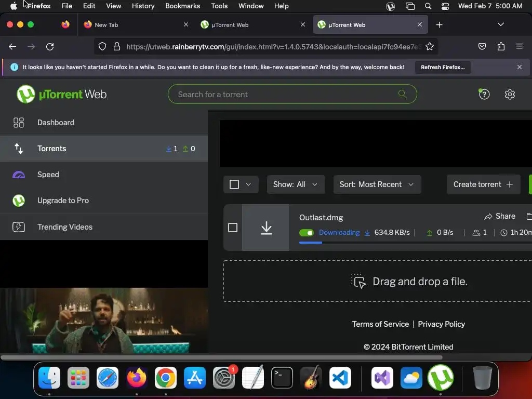Screen dimensions: 532x399
Task: Open the Firefox hamburger application menu
Action: pos(519,46)
